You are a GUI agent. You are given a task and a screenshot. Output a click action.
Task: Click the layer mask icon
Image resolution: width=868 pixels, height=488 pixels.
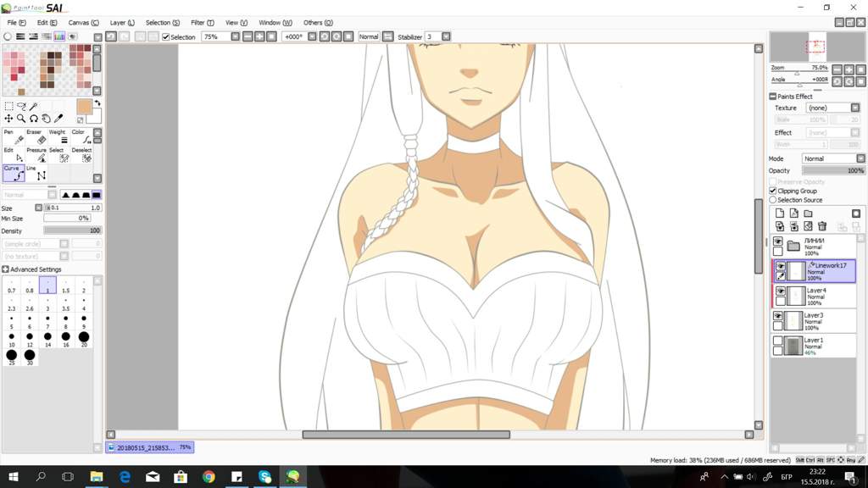point(856,213)
